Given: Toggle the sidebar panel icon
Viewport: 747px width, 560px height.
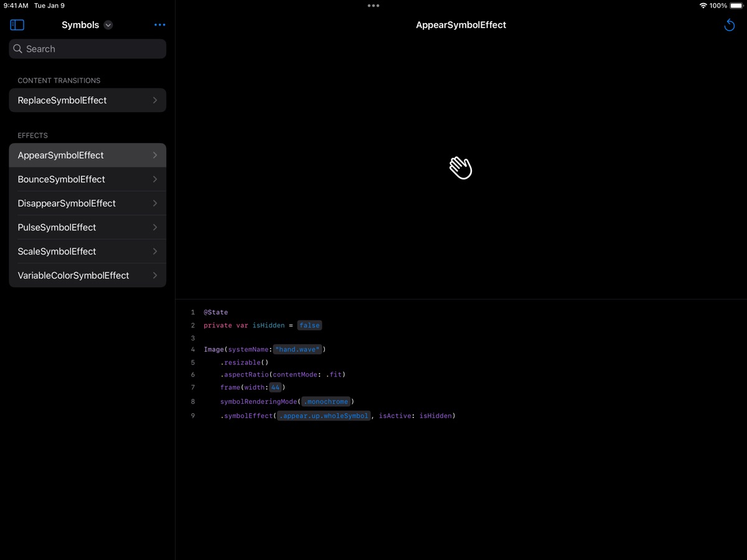Looking at the screenshot, I should (x=17, y=25).
